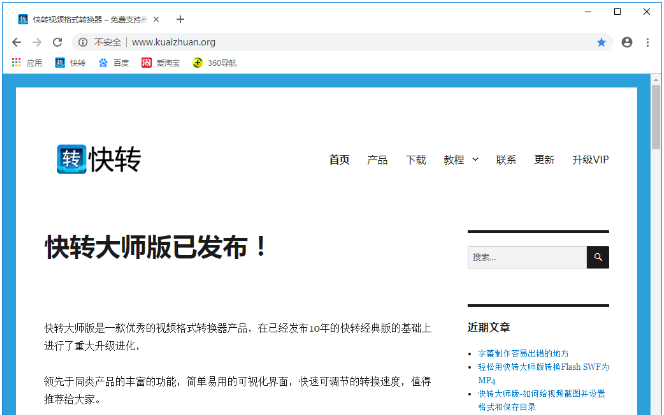Close the 快转视频格式转换器 tab
The height and width of the screenshot is (415, 664).
click(156, 19)
